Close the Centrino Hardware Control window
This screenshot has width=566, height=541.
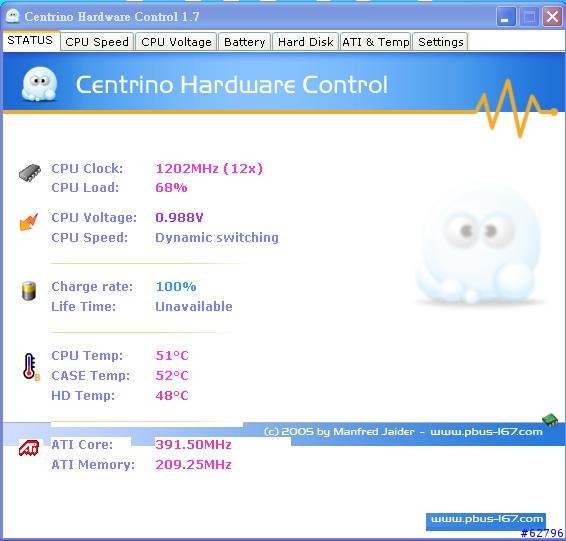[x=552, y=17]
